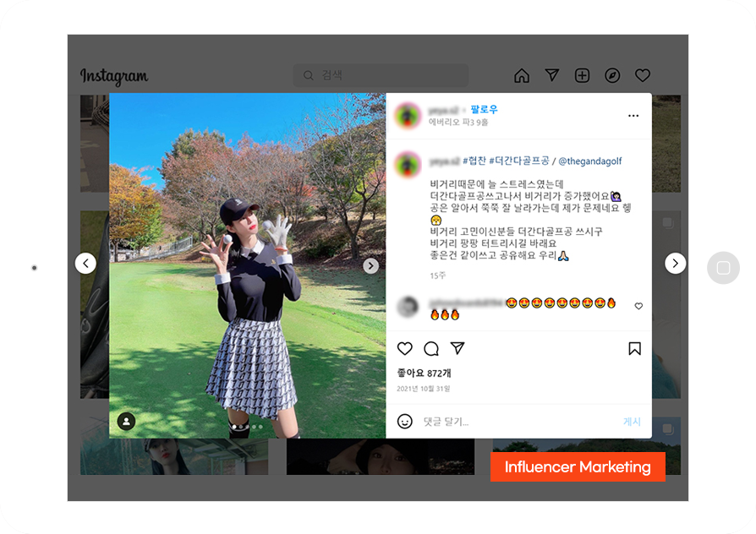View likes 좋아요 872개
756x534 pixels.
(424, 373)
